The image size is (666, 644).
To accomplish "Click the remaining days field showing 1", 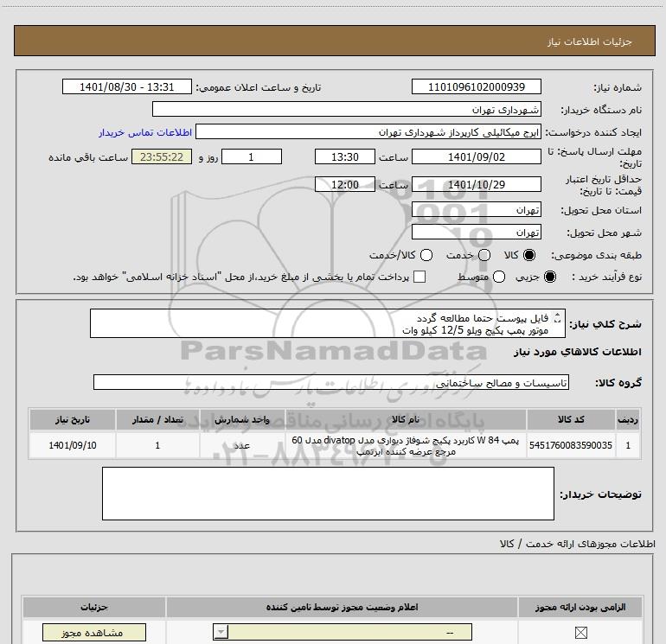I will [x=252, y=156].
